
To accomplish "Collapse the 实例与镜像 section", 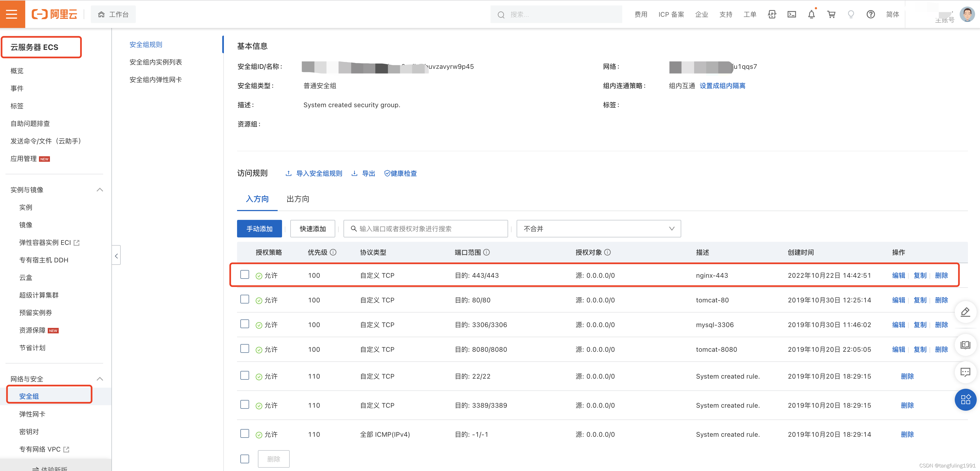I will tap(100, 190).
